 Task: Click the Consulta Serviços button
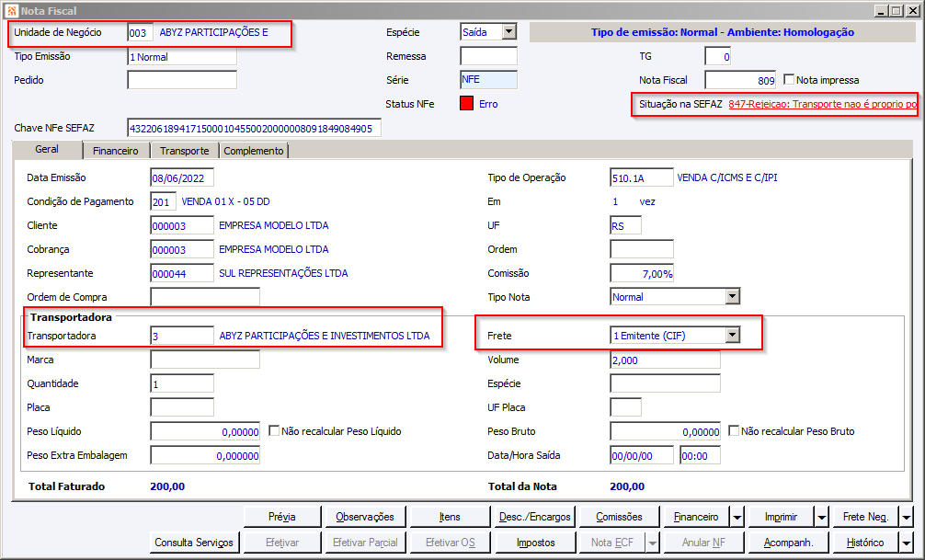(194, 543)
